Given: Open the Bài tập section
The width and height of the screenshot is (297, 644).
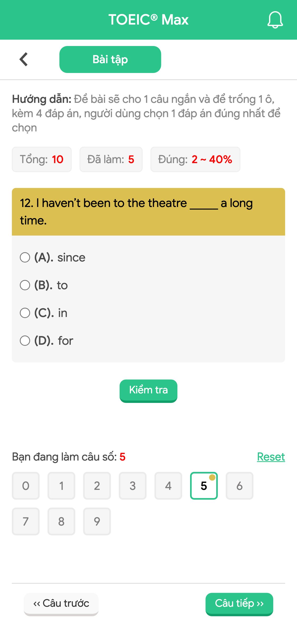Looking at the screenshot, I should 110,59.
